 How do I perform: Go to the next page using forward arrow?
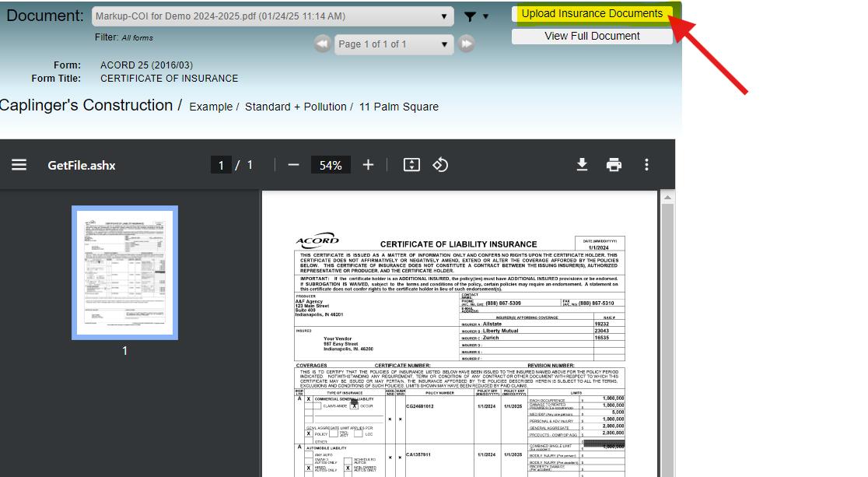click(x=466, y=44)
